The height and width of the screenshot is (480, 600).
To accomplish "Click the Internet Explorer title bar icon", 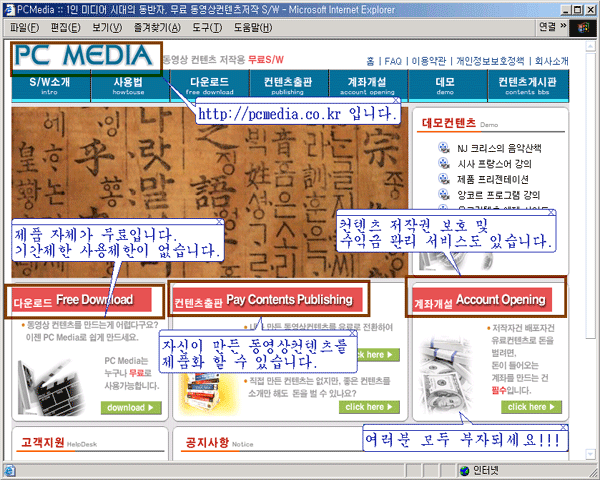I will [x=9, y=10].
